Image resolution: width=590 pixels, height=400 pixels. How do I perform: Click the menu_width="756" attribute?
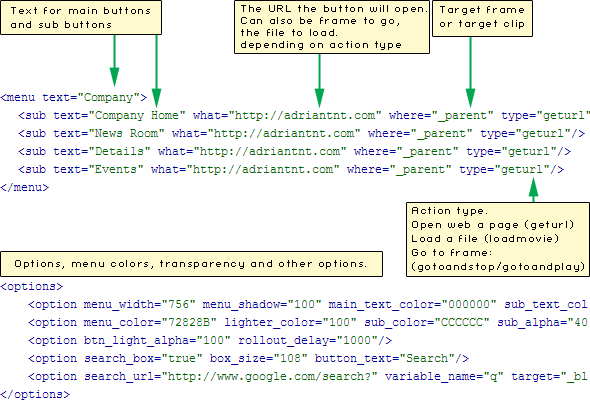(x=139, y=304)
